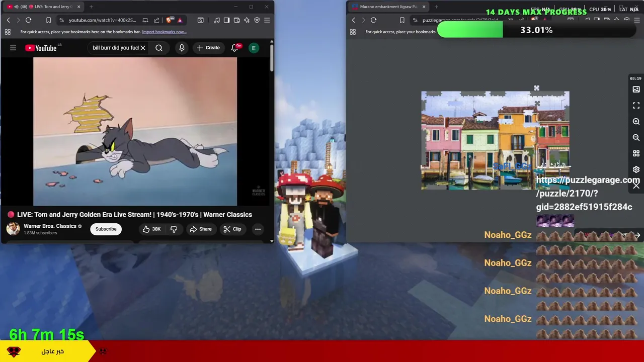Open main menu in puzzle browser window
The height and width of the screenshot is (362, 644).
(x=637, y=20)
